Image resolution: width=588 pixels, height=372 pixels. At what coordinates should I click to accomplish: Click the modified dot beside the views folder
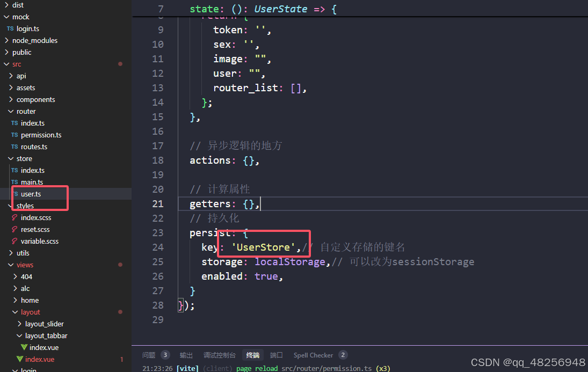[x=120, y=265]
